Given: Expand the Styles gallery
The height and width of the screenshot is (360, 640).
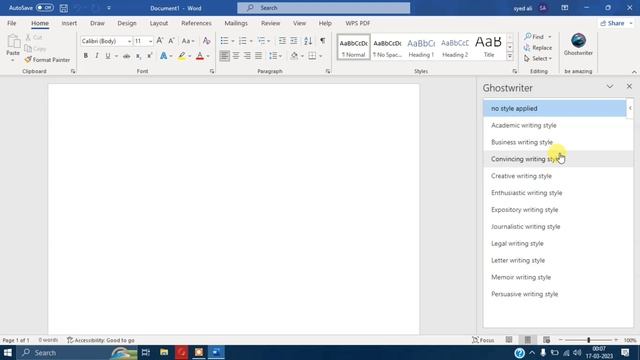Looking at the screenshot, I should (510, 56).
